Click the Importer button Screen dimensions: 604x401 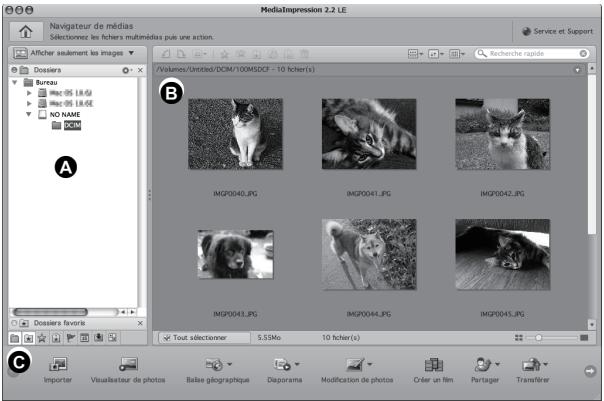click(58, 370)
